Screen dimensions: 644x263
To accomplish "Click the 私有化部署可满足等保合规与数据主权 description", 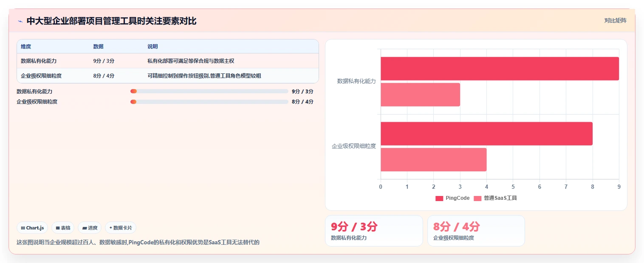I will [191, 61].
